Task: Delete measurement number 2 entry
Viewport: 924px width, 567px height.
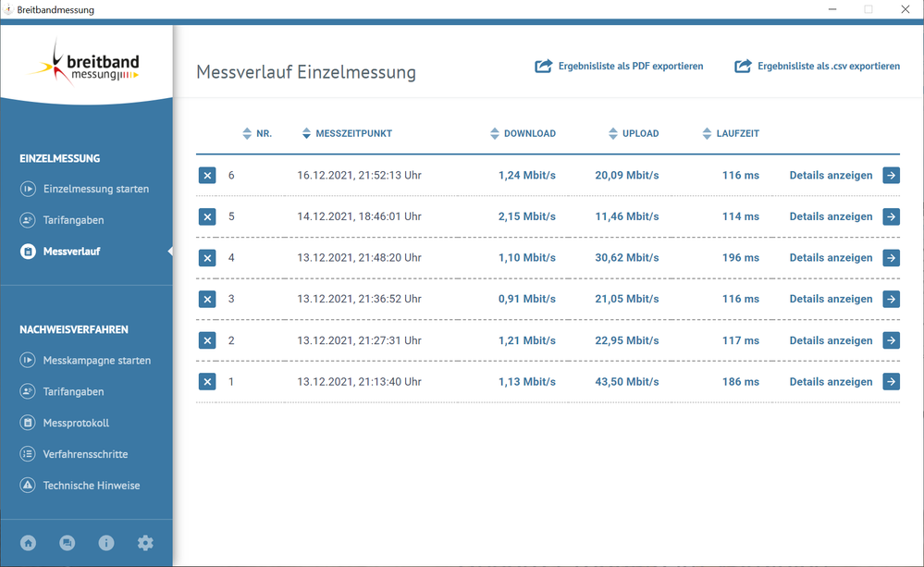Action: click(x=207, y=340)
